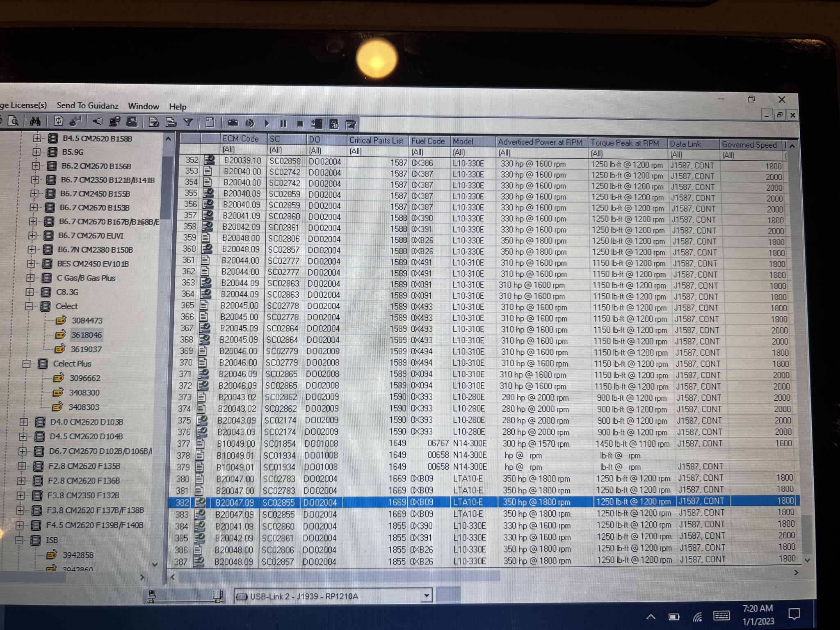Open the Window menu
The image size is (840, 630).
pyautogui.click(x=143, y=106)
